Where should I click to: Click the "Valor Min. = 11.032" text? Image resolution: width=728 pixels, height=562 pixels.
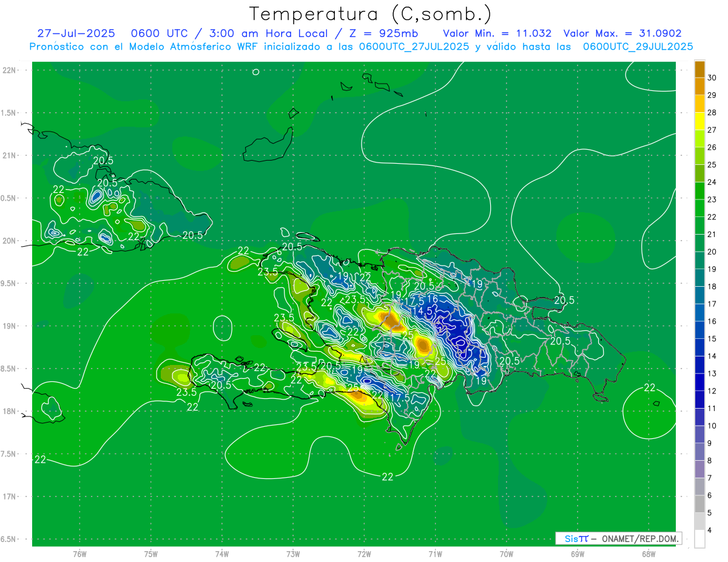coord(497,33)
